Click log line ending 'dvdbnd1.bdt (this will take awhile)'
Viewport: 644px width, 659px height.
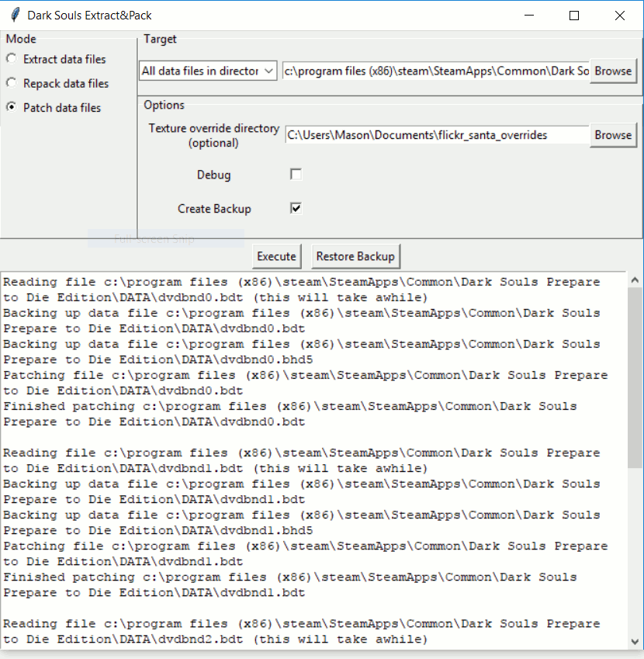(215, 468)
